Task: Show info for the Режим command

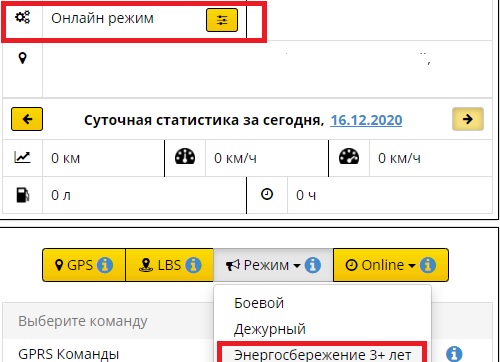Action: pos(313,265)
